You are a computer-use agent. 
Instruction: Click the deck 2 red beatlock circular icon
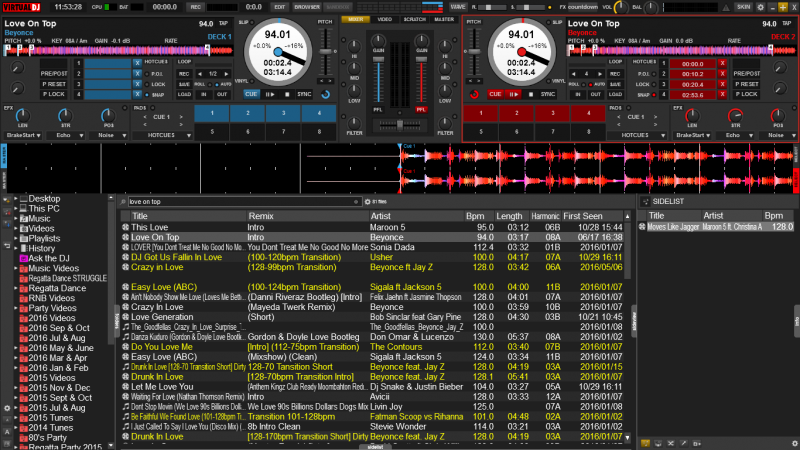click(x=474, y=94)
